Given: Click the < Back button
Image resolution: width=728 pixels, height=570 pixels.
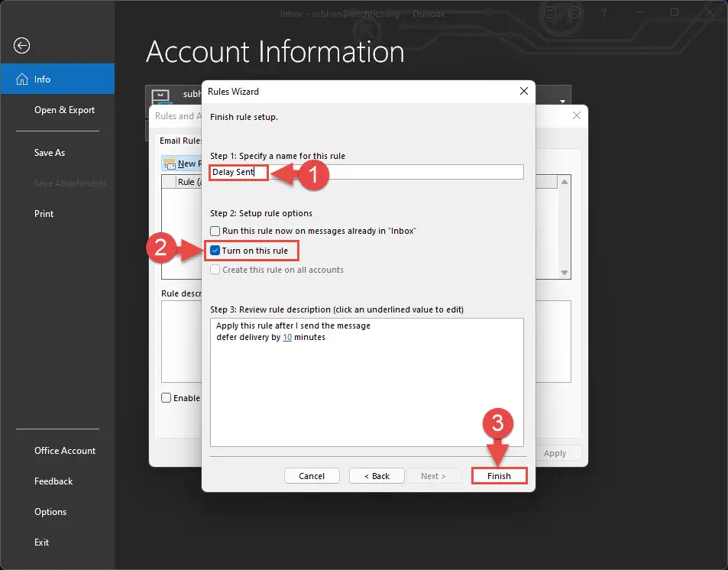Looking at the screenshot, I should pos(377,476).
